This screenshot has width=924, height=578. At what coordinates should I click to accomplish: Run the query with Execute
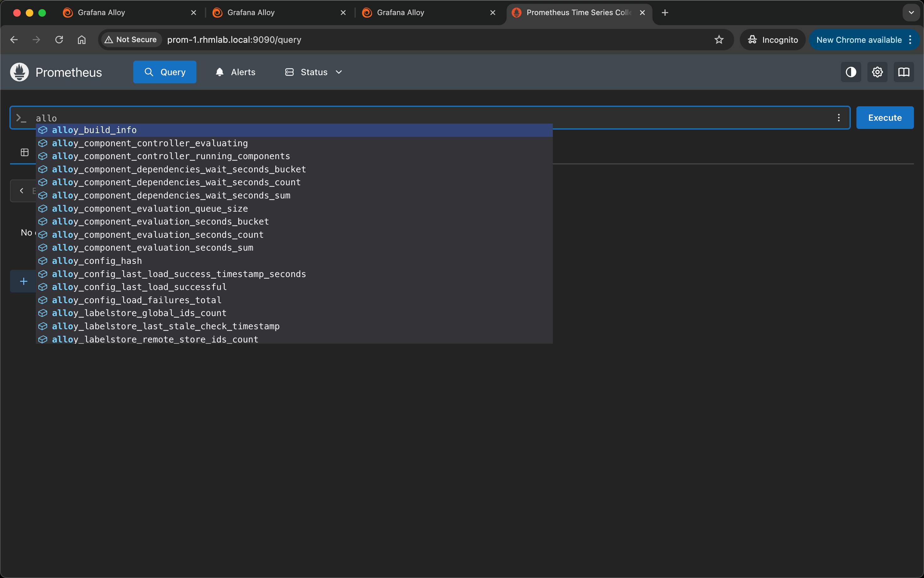[885, 118]
